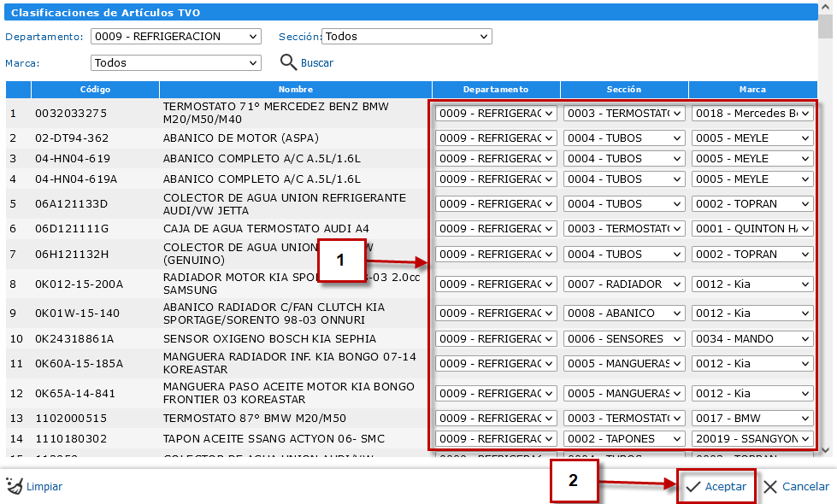The image size is (837, 504).
Task: Click the Nombre column header
Action: (295, 90)
